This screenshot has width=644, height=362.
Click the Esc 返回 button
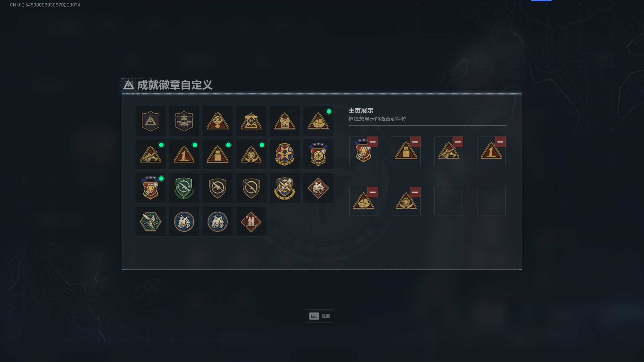click(x=319, y=316)
